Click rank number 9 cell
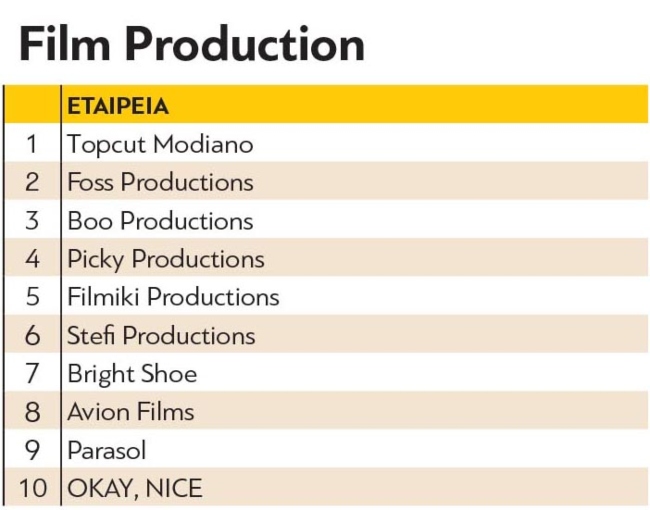The width and height of the screenshot is (650, 510). click(x=32, y=450)
